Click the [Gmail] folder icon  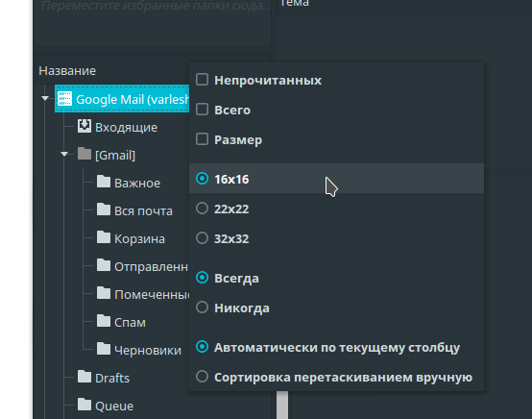click(85, 154)
